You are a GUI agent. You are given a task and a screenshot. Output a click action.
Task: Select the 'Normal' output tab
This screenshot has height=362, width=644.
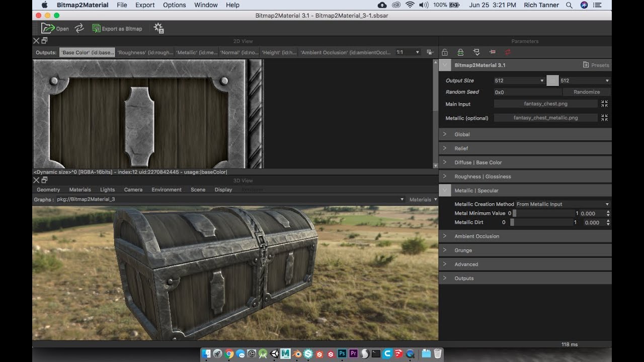point(239,52)
